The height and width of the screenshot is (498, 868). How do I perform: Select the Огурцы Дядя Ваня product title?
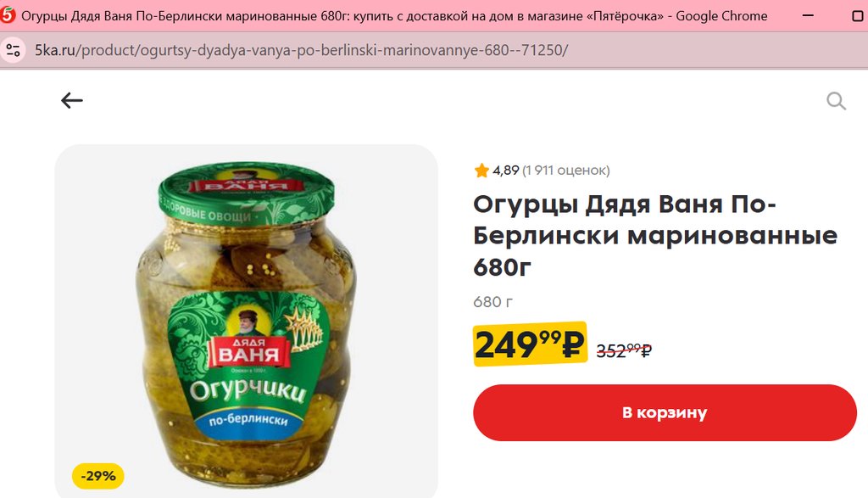point(655,236)
